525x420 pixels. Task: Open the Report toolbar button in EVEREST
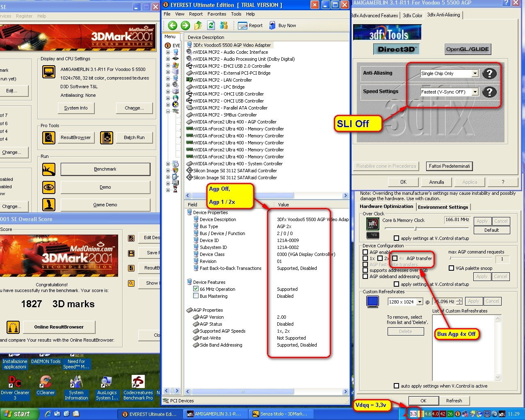point(251,25)
